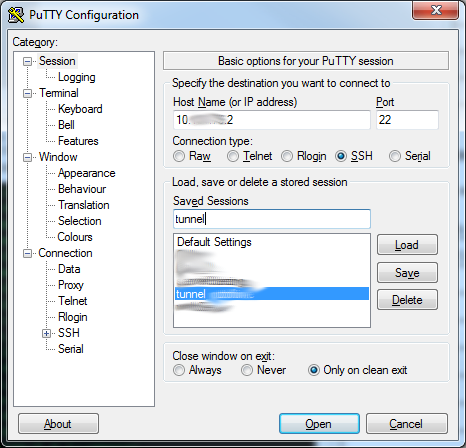Click the Load button
Image resolution: width=466 pixels, height=448 pixels.
(407, 245)
